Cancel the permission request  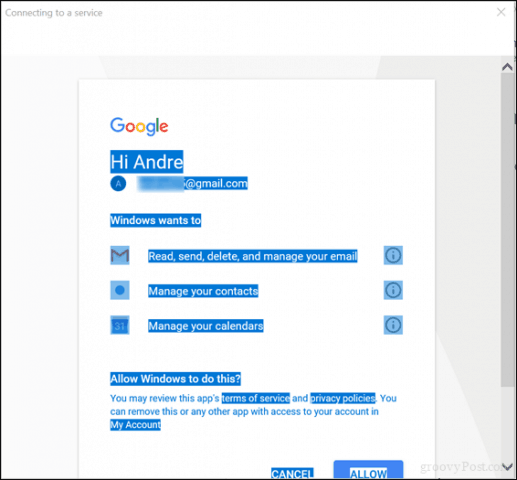pos(292,474)
